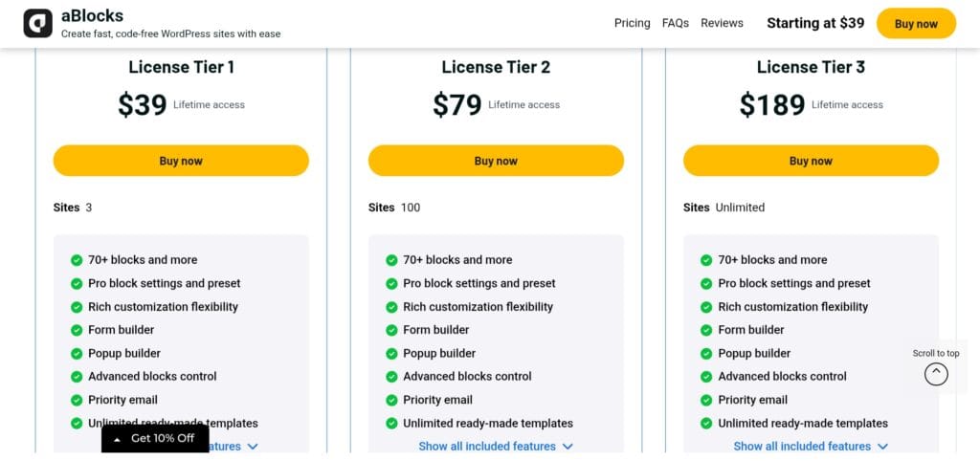Click the green check beside Tier 2 Popup builder

coord(391,354)
